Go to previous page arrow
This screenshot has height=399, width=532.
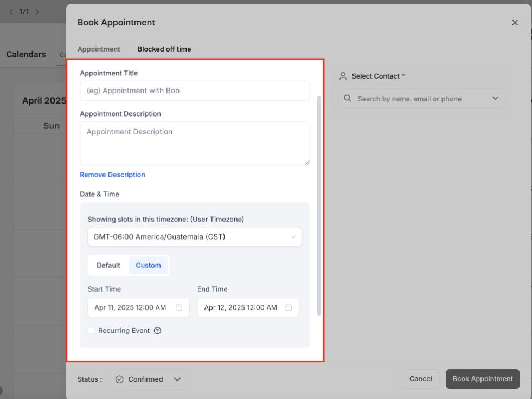click(11, 11)
